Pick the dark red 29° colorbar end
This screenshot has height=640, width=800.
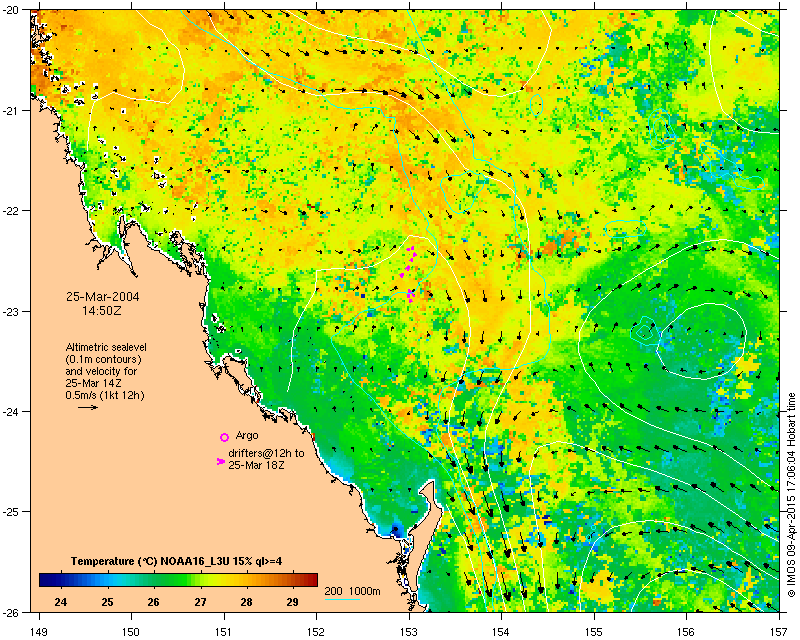310,580
